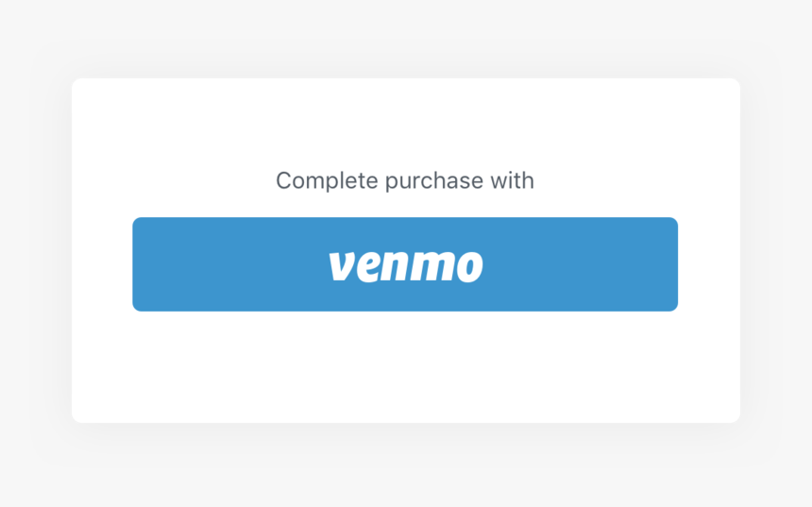
Task: Click the white venmo wordmark logo
Action: point(406,266)
